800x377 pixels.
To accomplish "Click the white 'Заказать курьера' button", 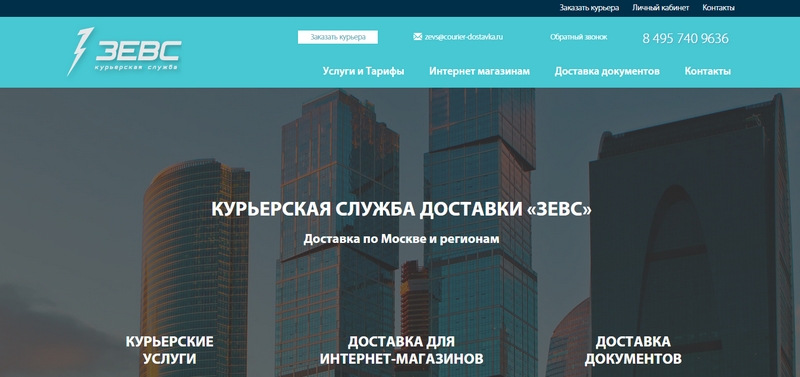I will click(338, 37).
